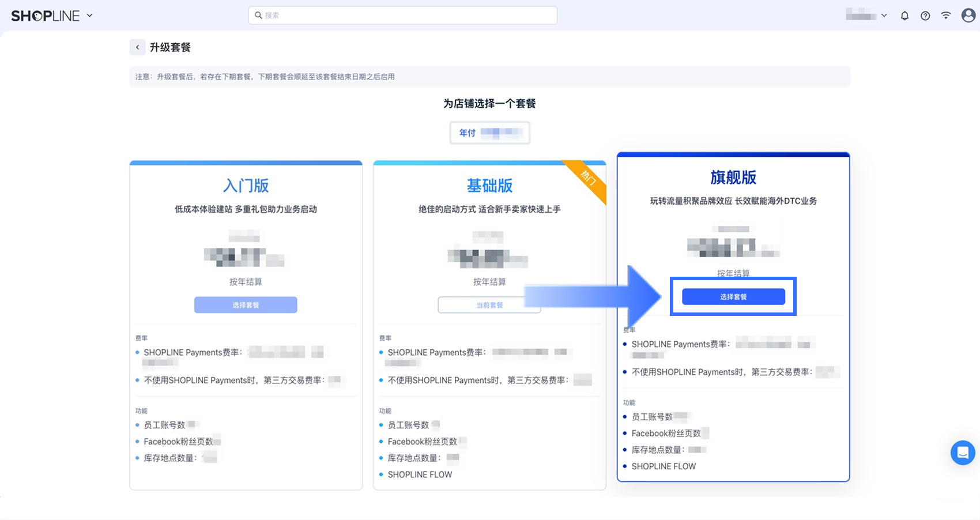This screenshot has height=520, width=980.
Task: Click SHOPLINE FLOW in the 旗舰版 card
Action: pos(664,466)
